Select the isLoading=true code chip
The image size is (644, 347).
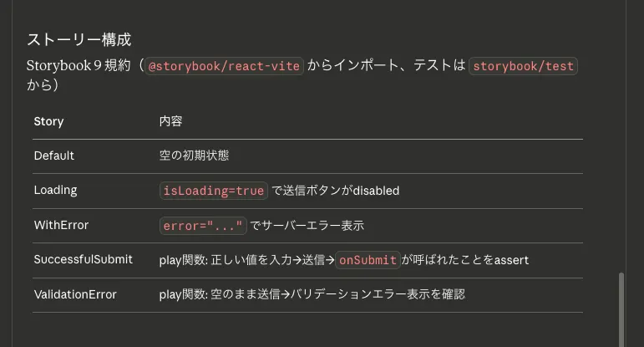pyautogui.click(x=214, y=191)
